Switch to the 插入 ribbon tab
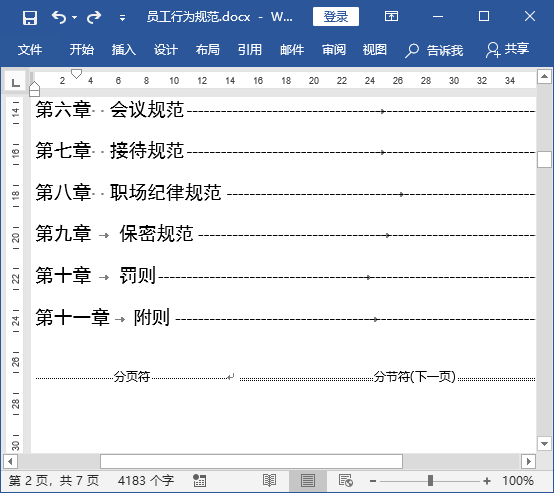Screen dimensions: 554x493 point(123,49)
